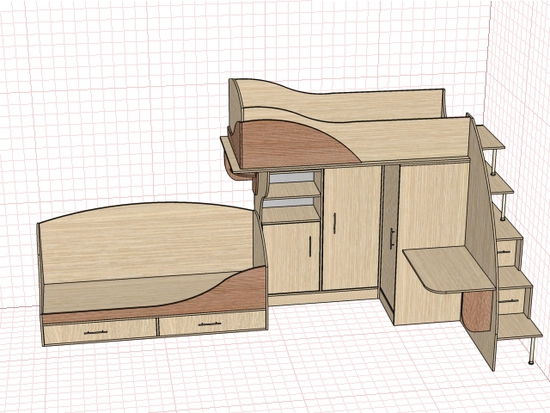The image size is (550, 413).
Task: Select the upper drawer in the staircase
Action: (x=507, y=253)
